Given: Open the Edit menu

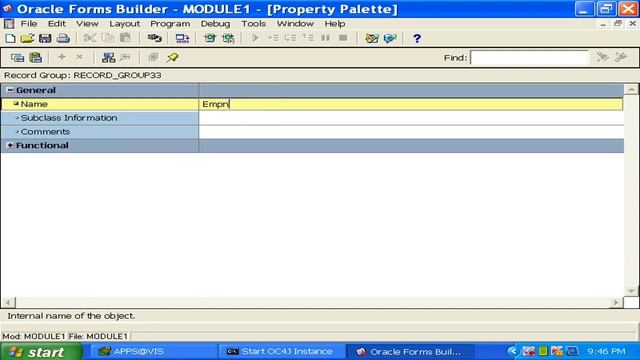Looking at the screenshot, I should pos(57,24).
